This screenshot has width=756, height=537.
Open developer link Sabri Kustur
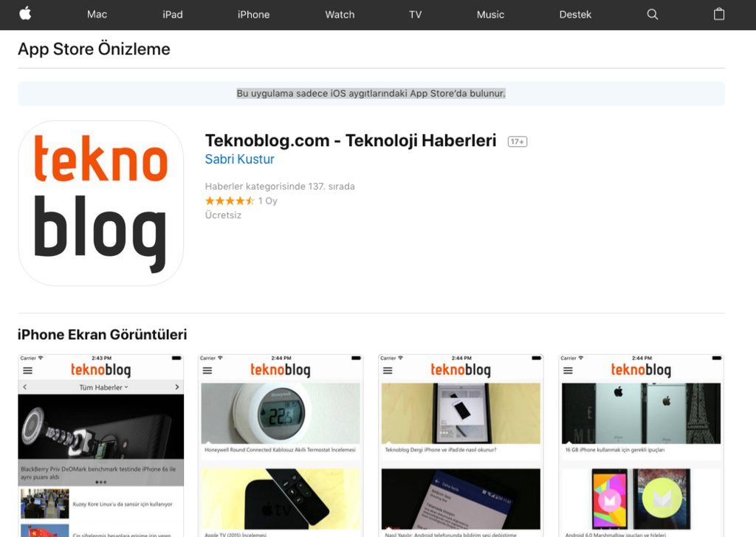coord(240,159)
